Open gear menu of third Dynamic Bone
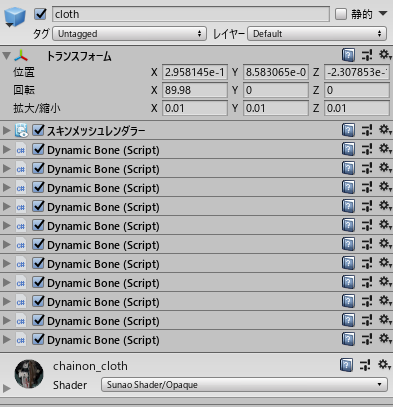The width and height of the screenshot is (393, 407). click(385, 187)
